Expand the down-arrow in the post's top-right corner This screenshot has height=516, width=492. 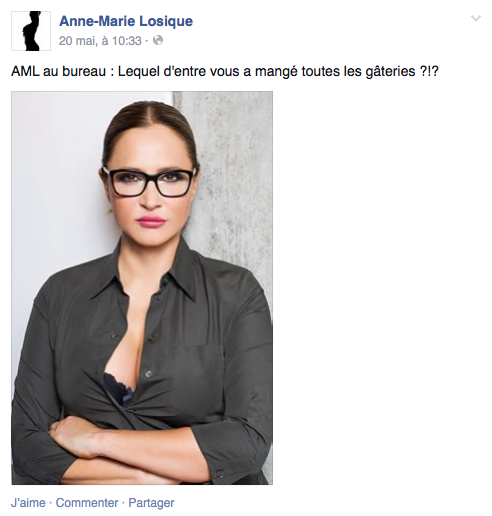pyautogui.click(x=476, y=18)
